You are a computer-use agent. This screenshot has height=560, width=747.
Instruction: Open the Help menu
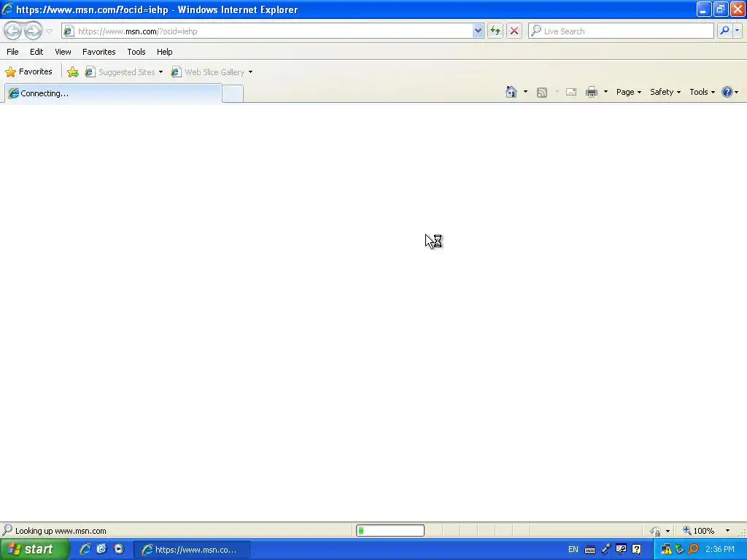(x=164, y=52)
